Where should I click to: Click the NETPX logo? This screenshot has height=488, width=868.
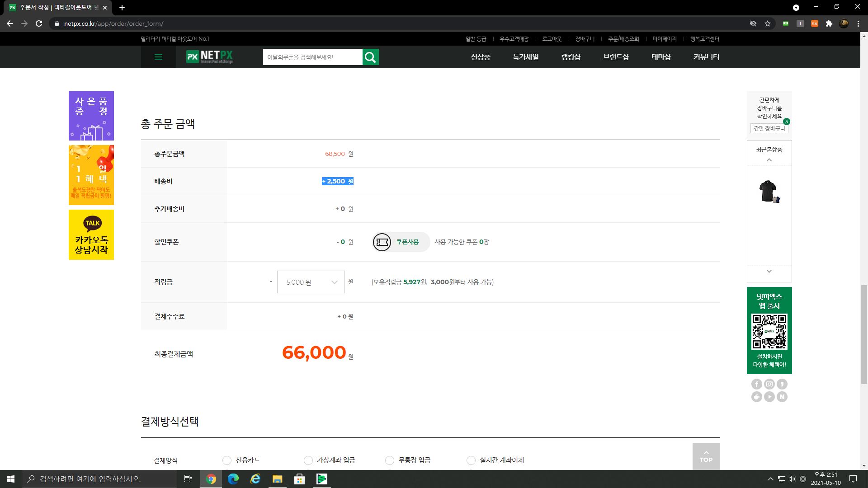point(210,57)
